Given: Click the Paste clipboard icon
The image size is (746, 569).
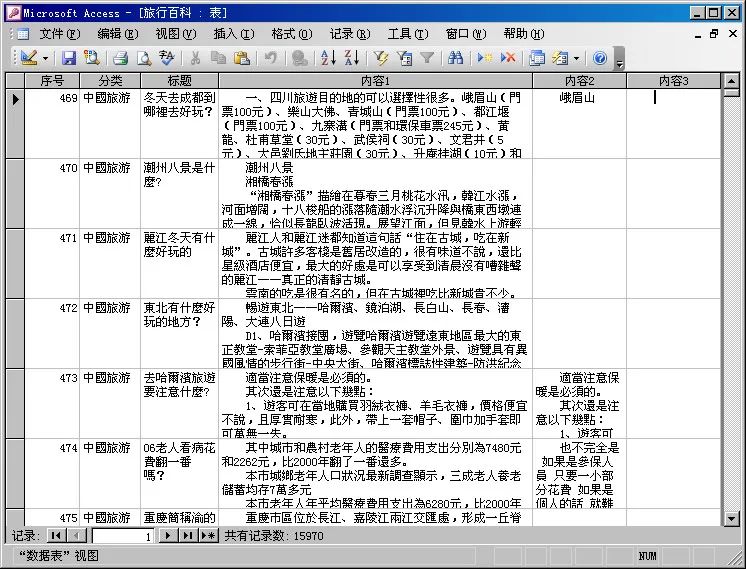Looking at the screenshot, I should [242, 58].
